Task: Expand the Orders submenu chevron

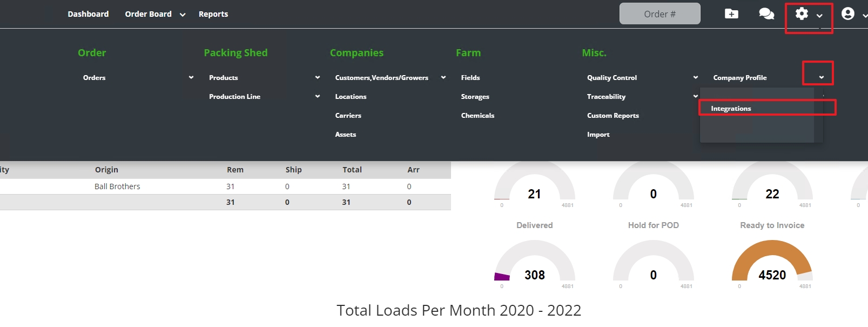Action: pyautogui.click(x=191, y=78)
